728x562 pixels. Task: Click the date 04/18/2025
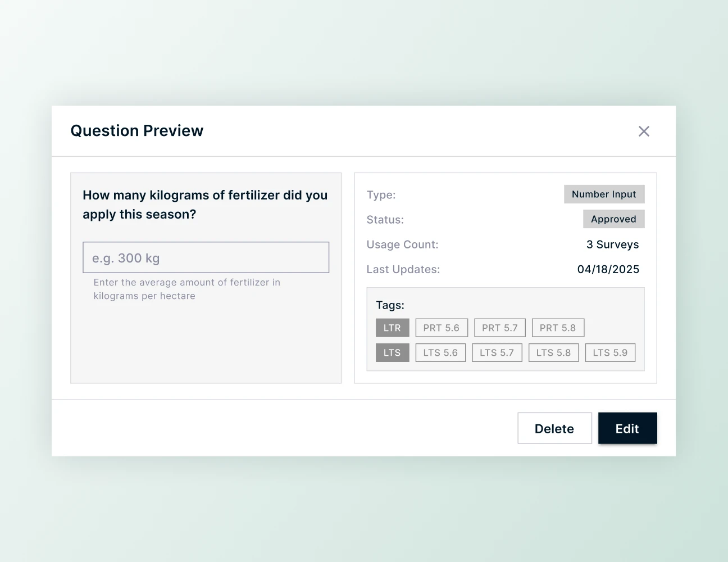coord(608,269)
